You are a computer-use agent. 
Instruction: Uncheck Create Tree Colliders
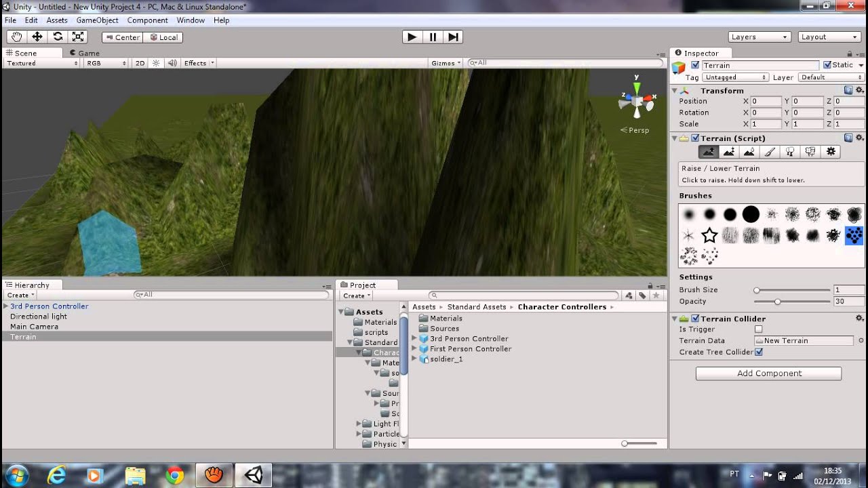pos(759,352)
